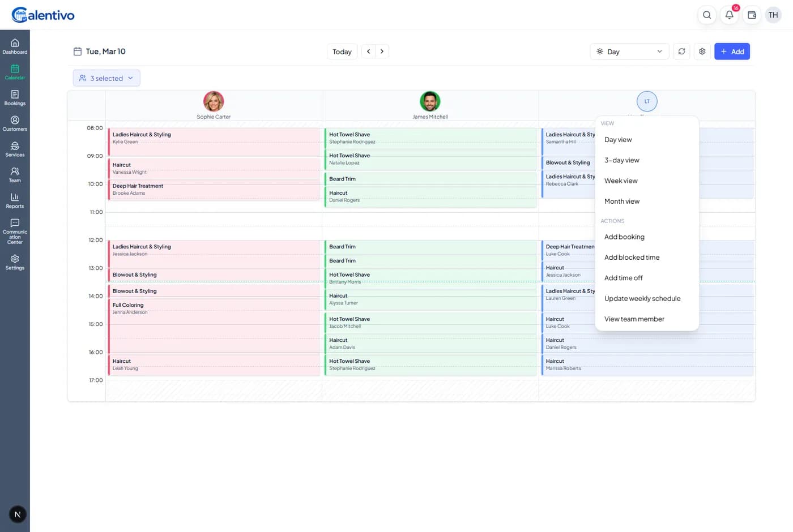The image size is (793, 532).
Task: Select Week view from the menu
Action: 621,181
